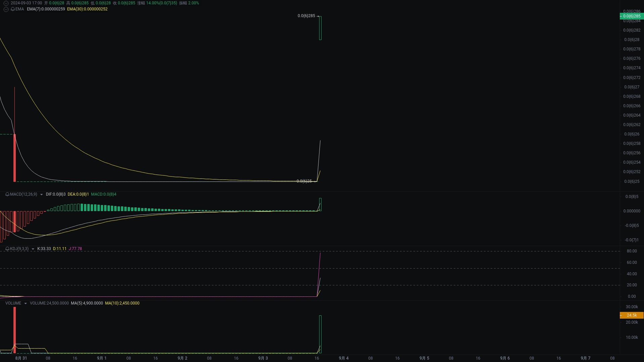This screenshot has width=644, height=362.
Task: Collapse the OHLC data legend row
Action: coord(6,3)
